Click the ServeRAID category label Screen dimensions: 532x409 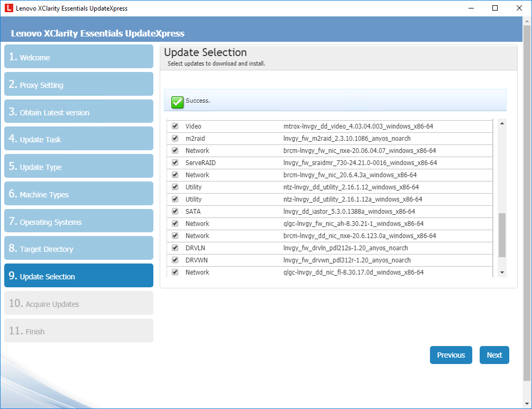200,163
